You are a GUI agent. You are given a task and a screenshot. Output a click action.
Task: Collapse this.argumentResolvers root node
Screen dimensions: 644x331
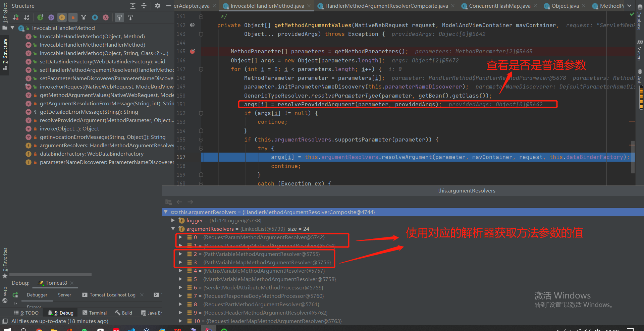point(166,212)
